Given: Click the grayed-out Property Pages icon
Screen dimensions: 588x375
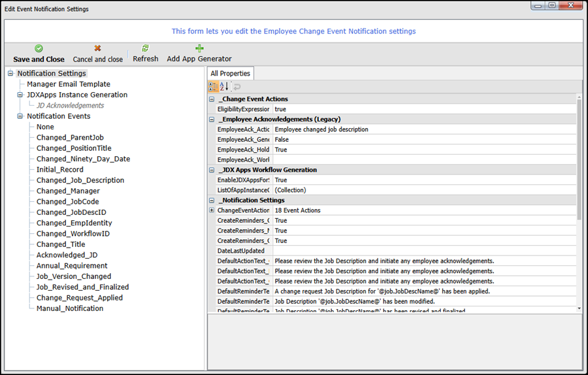Looking at the screenshot, I should click(x=237, y=86).
